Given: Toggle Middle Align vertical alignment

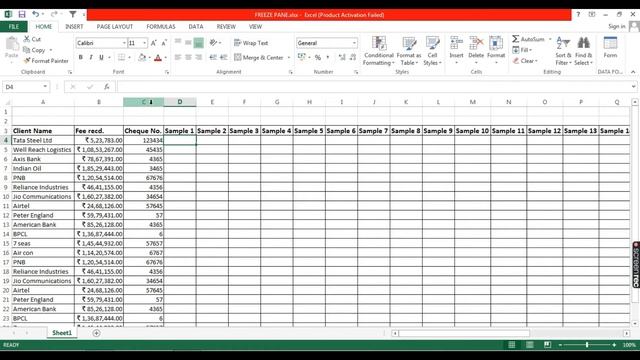Looking at the screenshot, I should (188, 42).
